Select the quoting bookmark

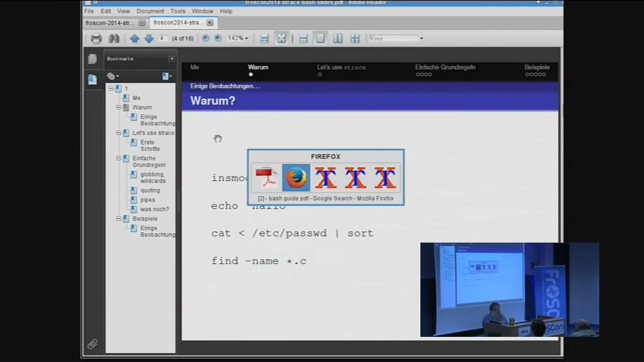coord(150,190)
